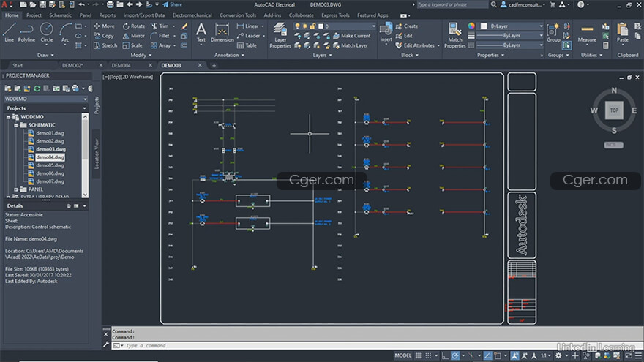The width and height of the screenshot is (644, 362).
Task: Pick the Arc tool
Action: (65, 33)
